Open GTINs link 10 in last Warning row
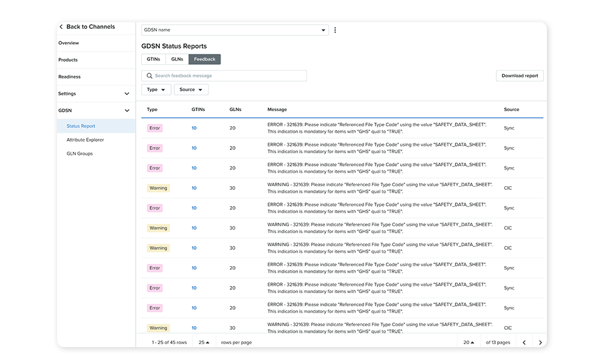The width and height of the screenshot is (601, 364). 194,328
